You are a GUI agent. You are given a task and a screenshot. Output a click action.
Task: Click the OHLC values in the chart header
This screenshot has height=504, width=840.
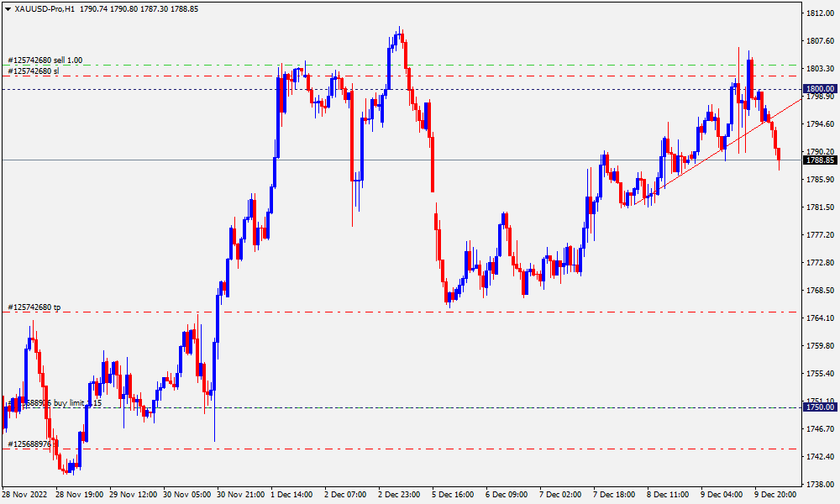click(x=139, y=9)
